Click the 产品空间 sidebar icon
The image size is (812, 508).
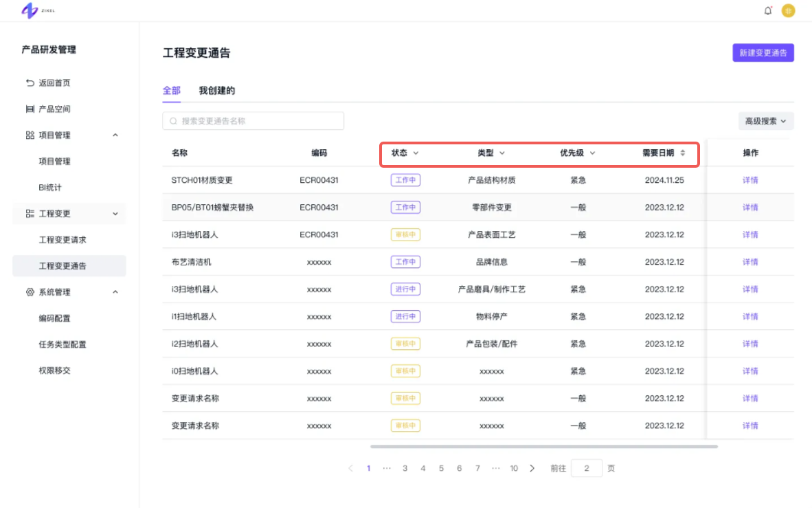click(30, 109)
